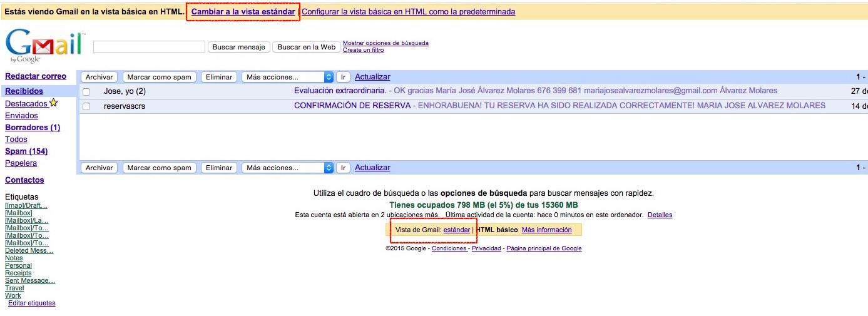
Task: Click the Buscar mensaje button
Action: (238, 47)
